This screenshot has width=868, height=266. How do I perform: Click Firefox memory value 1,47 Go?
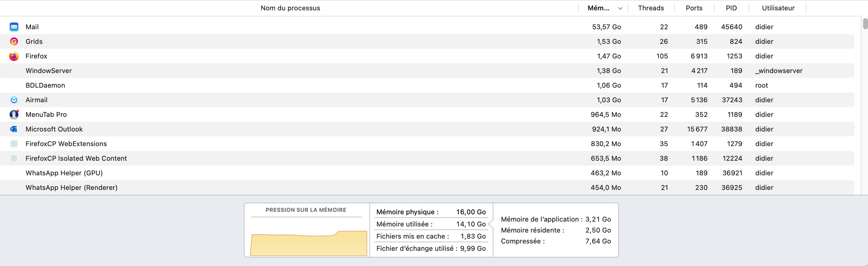point(609,56)
